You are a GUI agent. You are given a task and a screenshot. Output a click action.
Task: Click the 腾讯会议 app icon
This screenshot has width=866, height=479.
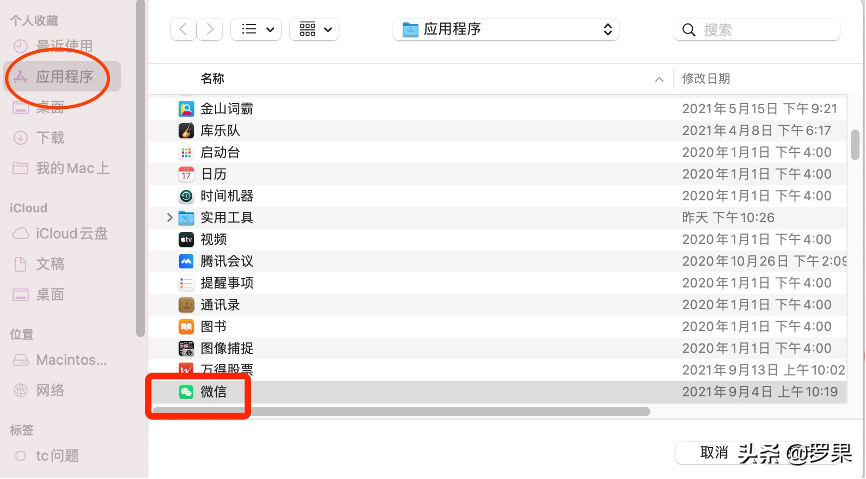(x=186, y=261)
